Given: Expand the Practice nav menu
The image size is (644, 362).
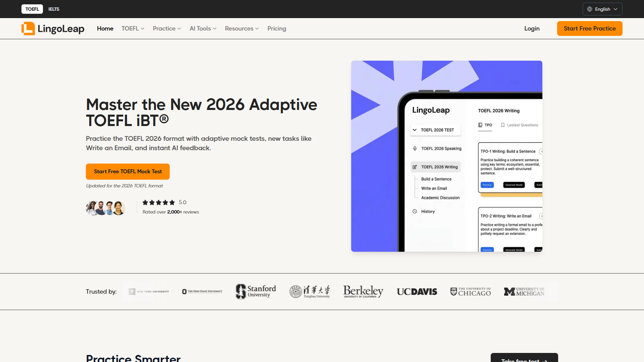Looking at the screenshot, I should pyautogui.click(x=167, y=28).
